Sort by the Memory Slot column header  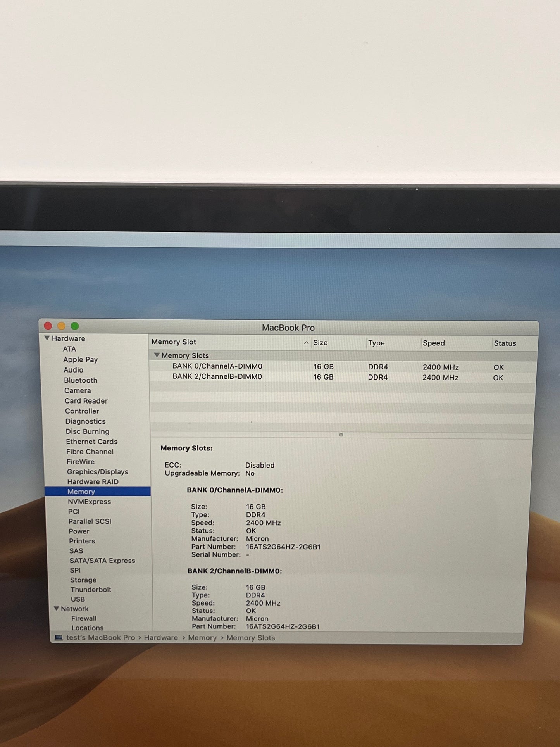[174, 342]
